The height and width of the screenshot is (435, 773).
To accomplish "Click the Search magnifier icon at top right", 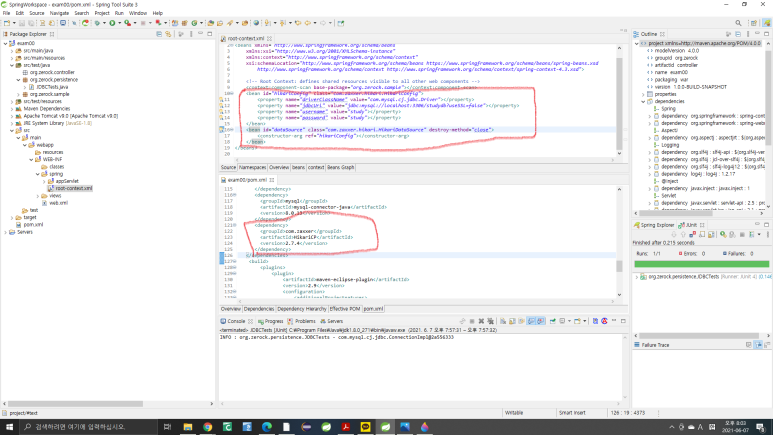I will [x=738, y=23].
